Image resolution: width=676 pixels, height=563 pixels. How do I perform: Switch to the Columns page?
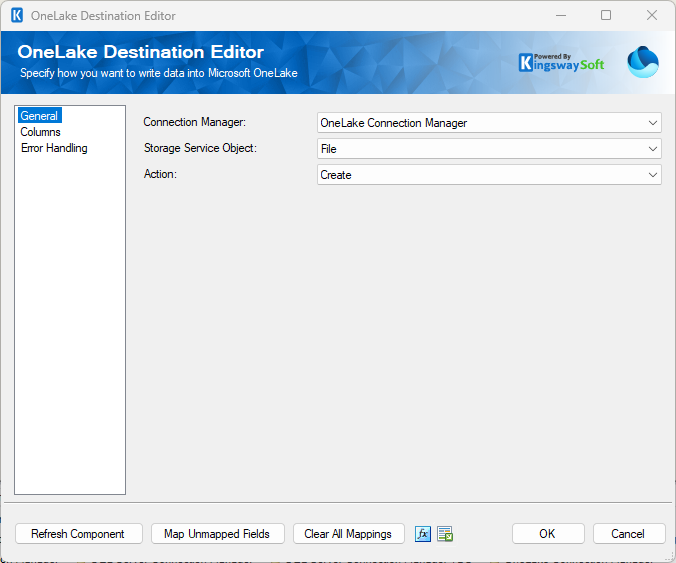41,132
